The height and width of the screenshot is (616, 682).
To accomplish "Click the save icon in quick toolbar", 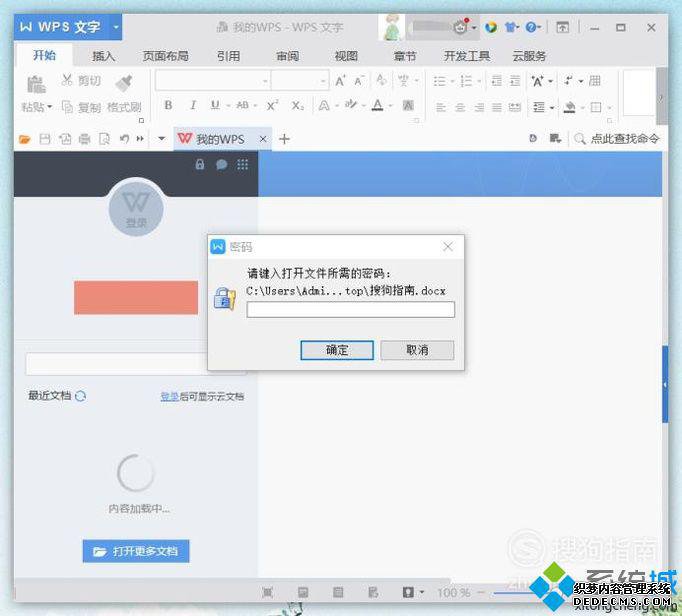I will (x=45, y=139).
